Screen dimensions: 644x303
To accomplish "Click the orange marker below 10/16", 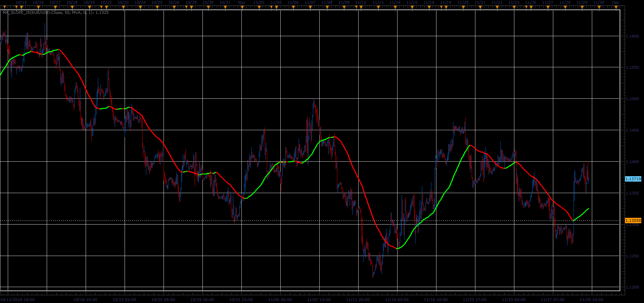I will (38, 7).
